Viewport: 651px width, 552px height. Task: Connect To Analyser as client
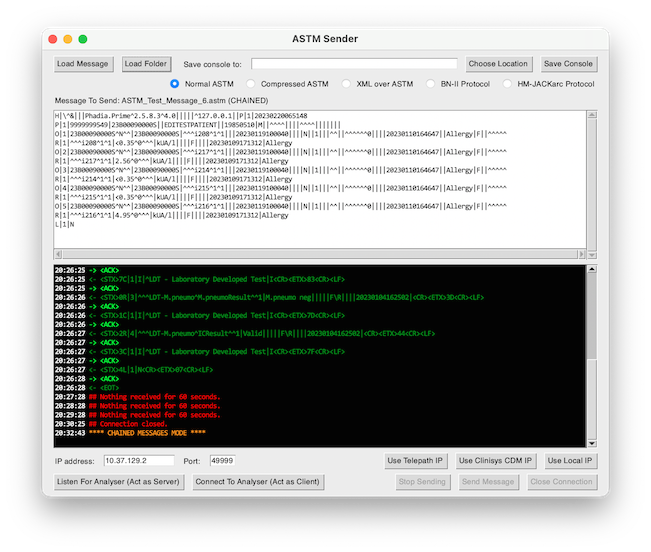pyautogui.click(x=258, y=482)
